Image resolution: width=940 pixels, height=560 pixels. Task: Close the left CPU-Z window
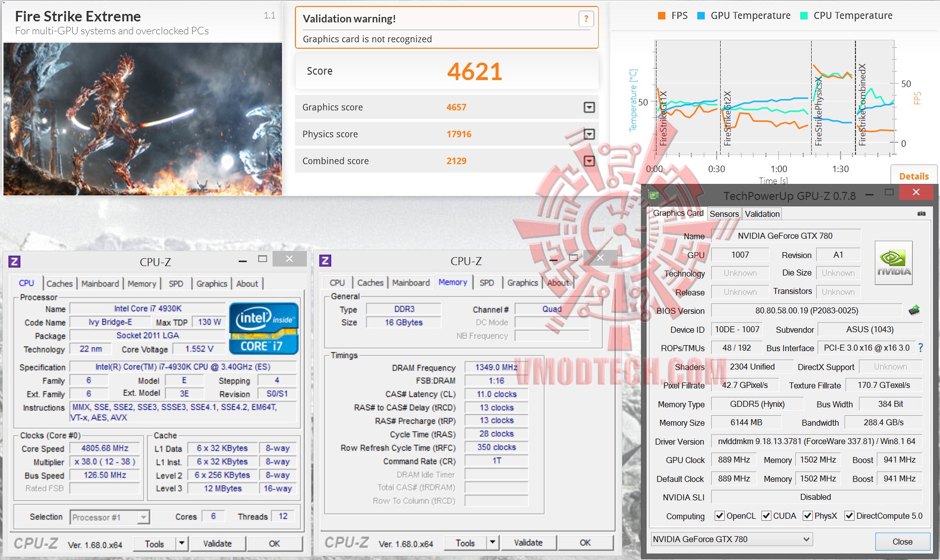pos(289,259)
